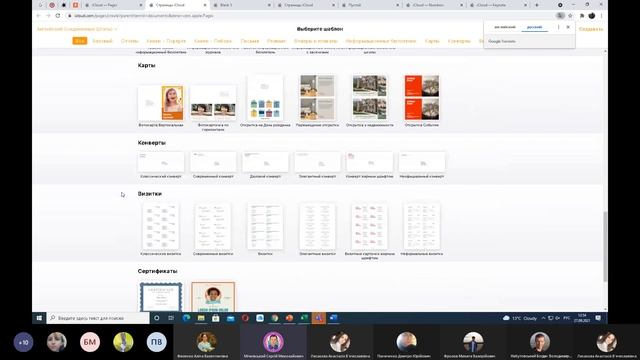Viewport: 640px width, 360px height.
Task: Choose 'русский' in the translate popup
Action: click(x=534, y=27)
